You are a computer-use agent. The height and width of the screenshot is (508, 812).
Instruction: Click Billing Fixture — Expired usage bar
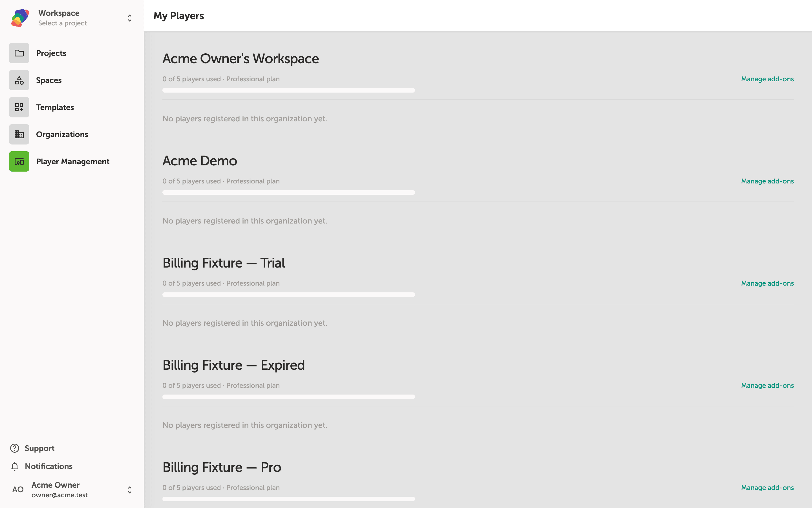click(x=288, y=397)
